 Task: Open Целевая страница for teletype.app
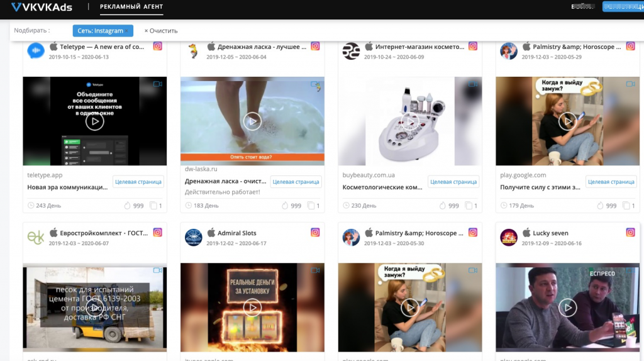click(x=138, y=182)
